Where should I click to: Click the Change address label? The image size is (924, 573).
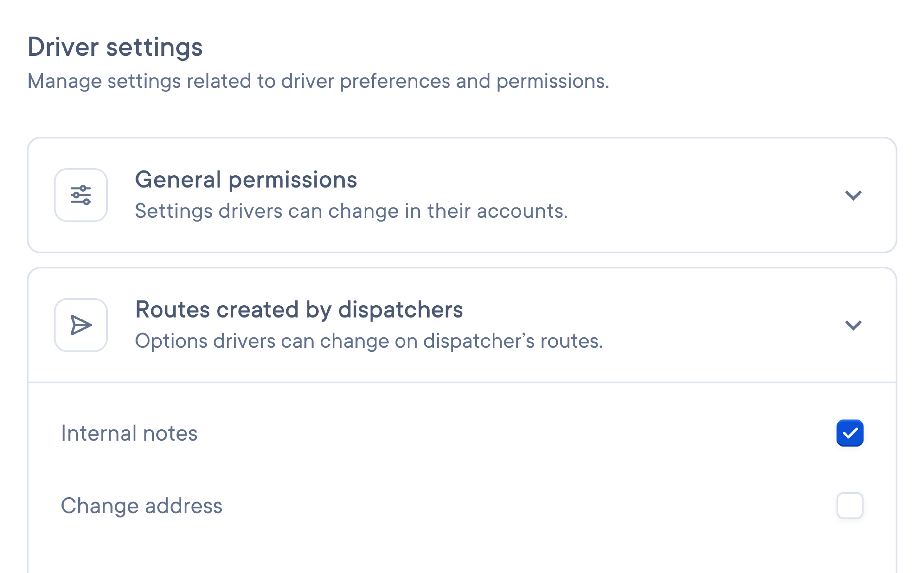coord(142,506)
